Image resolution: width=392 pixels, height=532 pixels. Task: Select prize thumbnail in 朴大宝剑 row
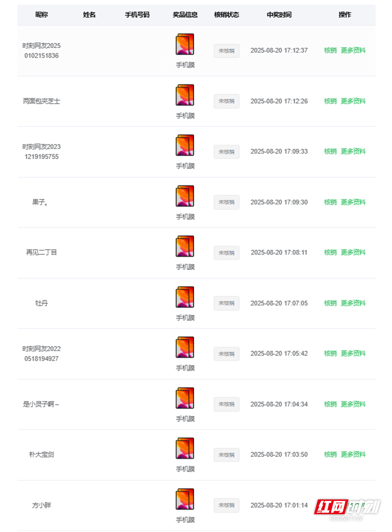pyautogui.click(x=185, y=449)
